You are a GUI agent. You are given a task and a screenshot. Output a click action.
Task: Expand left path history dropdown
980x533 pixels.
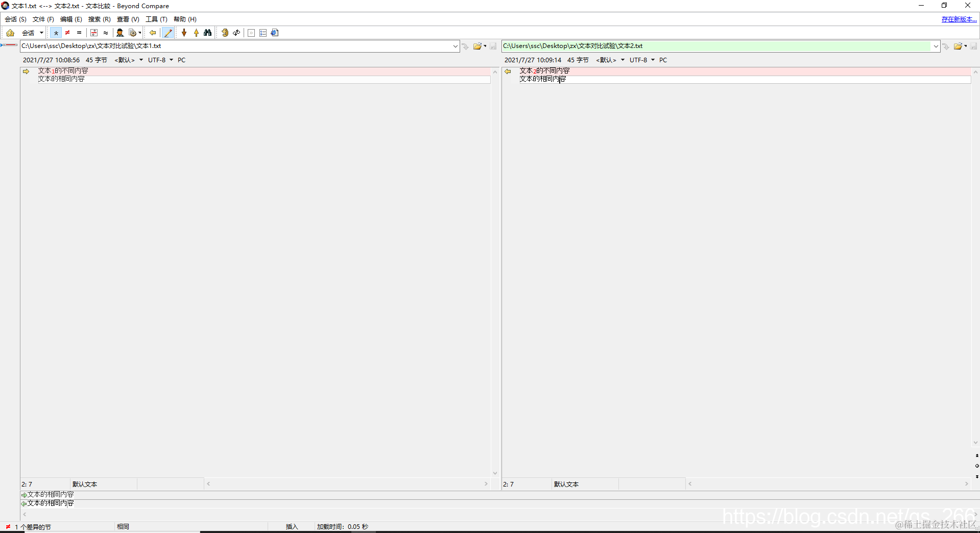(x=456, y=46)
